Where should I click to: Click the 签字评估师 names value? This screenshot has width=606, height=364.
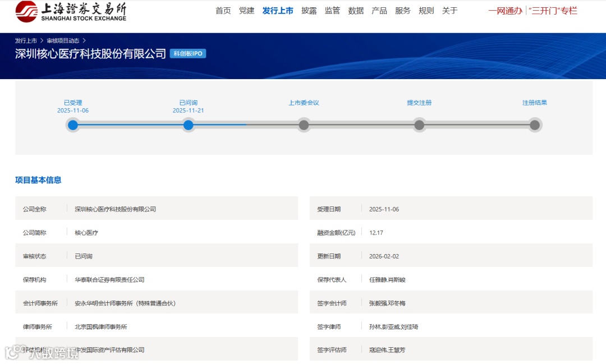387,350
